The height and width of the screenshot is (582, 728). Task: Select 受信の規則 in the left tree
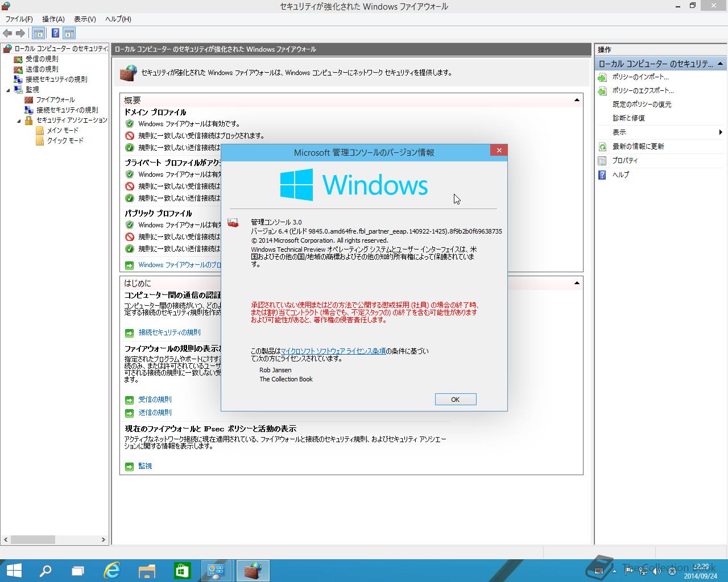[42, 59]
